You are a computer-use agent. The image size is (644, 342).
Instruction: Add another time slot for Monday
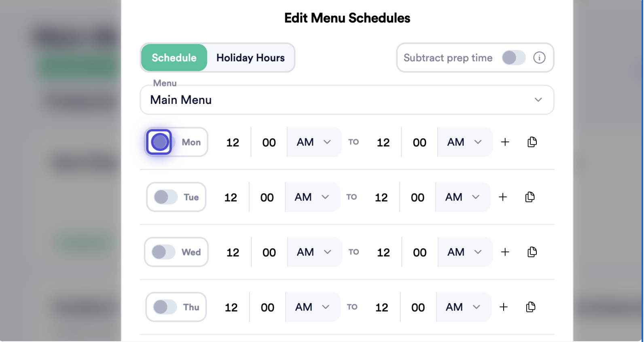point(505,142)
